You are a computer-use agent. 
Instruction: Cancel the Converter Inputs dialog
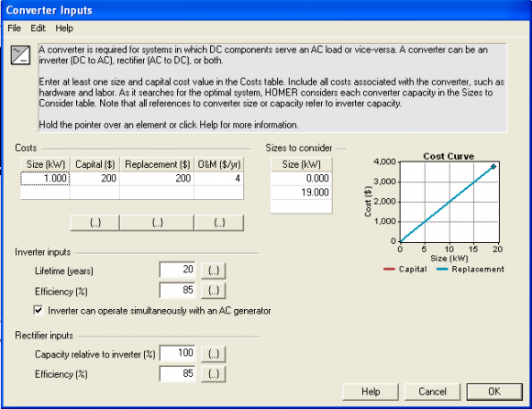(432, 392)
